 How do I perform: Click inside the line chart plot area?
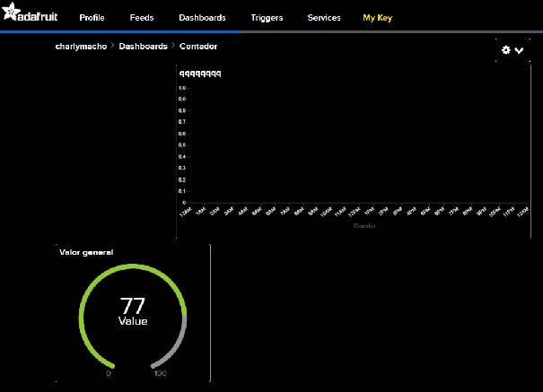point(350,144)
